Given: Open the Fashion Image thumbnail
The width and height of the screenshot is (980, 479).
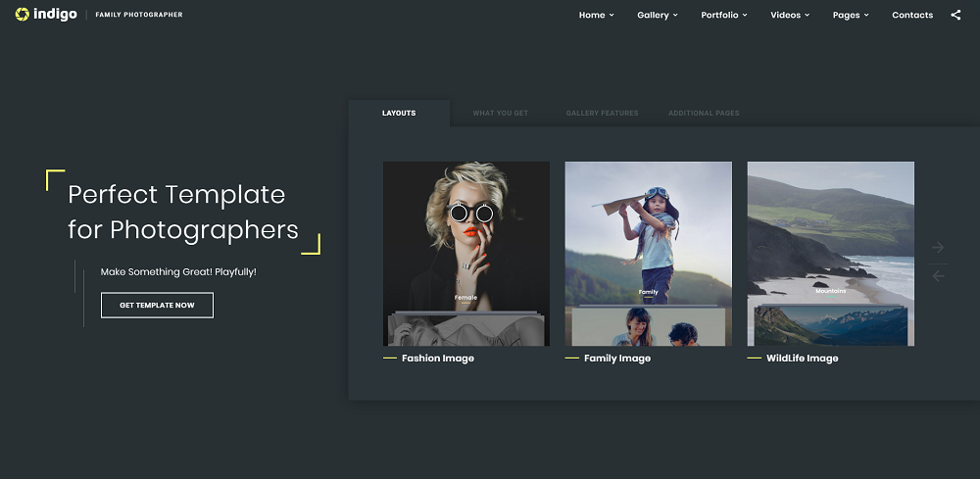Looking at the screenshot, I should click(x=465, y=253).
